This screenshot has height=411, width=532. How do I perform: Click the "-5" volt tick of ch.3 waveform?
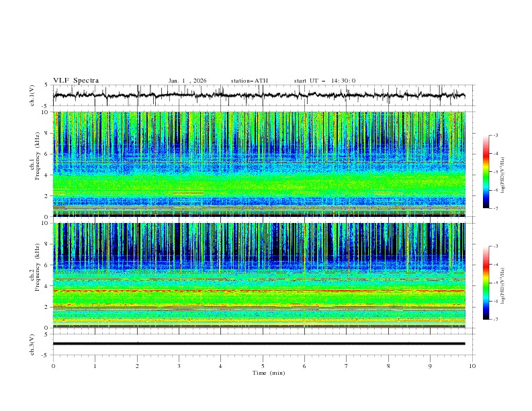tap(45, 355)
